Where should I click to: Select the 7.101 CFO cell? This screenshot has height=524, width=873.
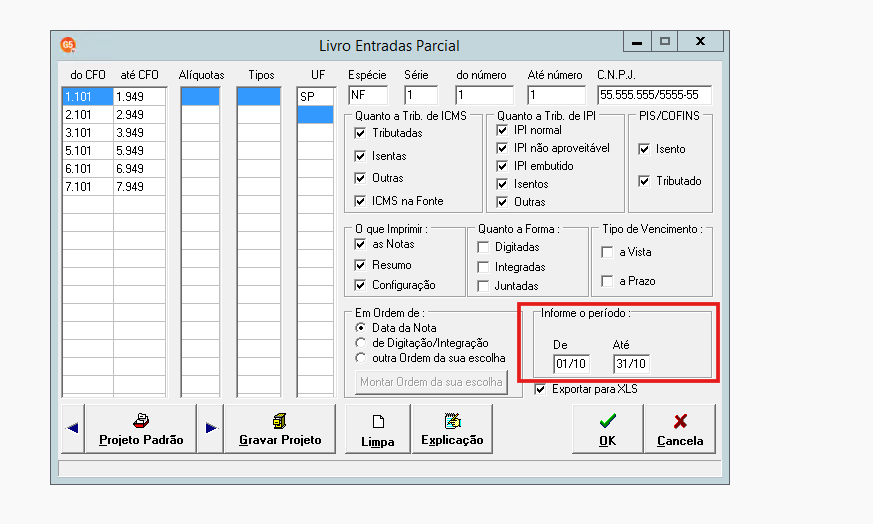point(88,187)
